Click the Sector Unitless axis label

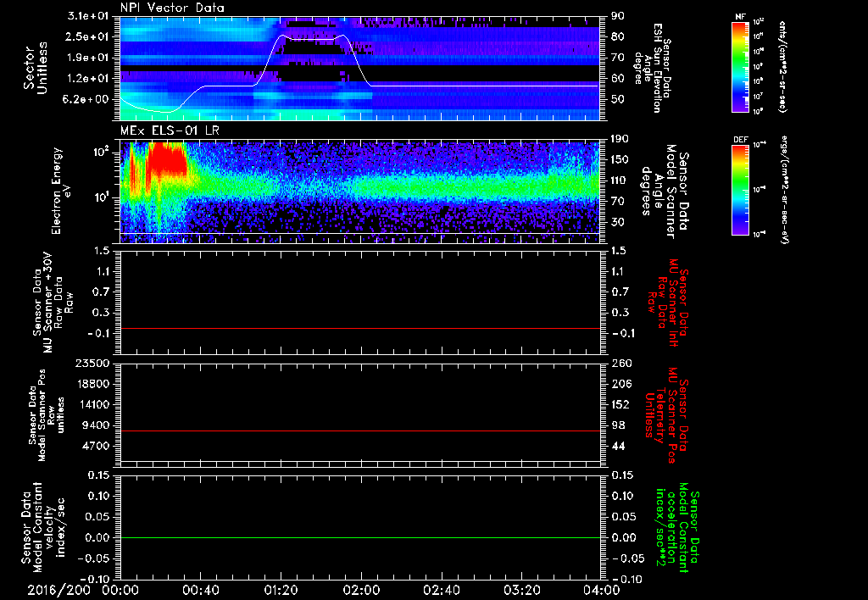(36, 68)
